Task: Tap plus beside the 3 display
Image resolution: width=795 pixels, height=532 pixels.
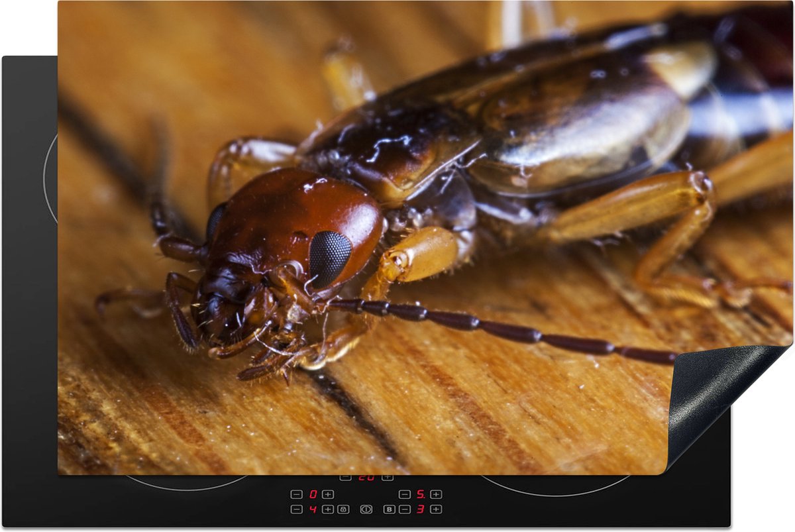Action: coord(436,509)
